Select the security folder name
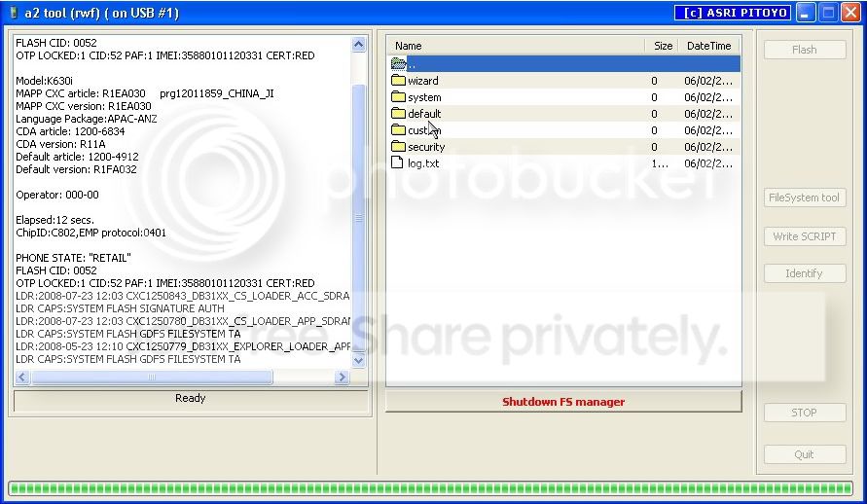The image size is (867, 504). [x=426, y=147]
